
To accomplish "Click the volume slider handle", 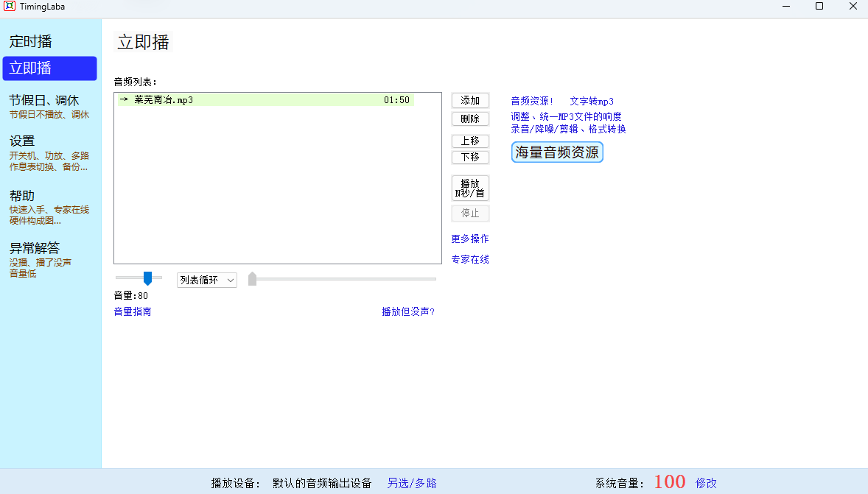I will tap(147, 278).
